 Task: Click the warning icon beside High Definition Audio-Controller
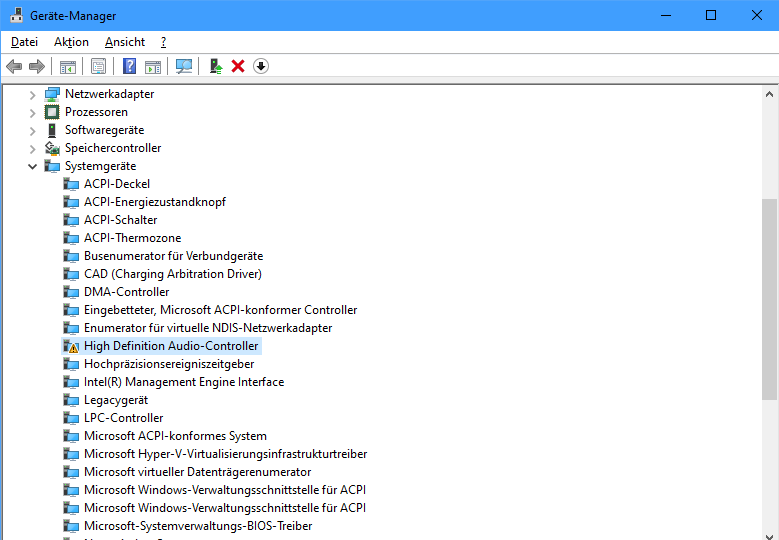tap(71, 346)
